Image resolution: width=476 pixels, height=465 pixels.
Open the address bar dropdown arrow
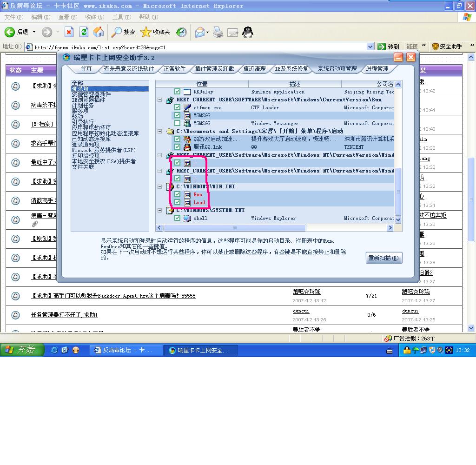tap(370, 47)
